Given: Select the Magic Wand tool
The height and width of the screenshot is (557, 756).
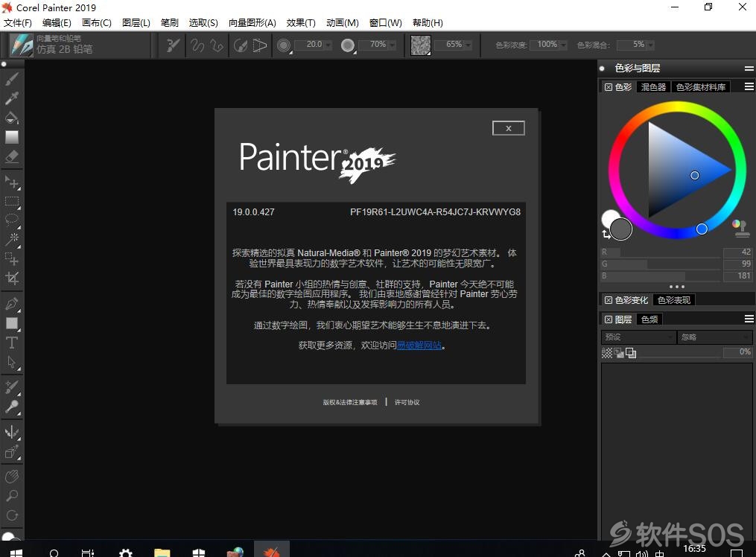Looking at the screenshot, I should 12,240.
